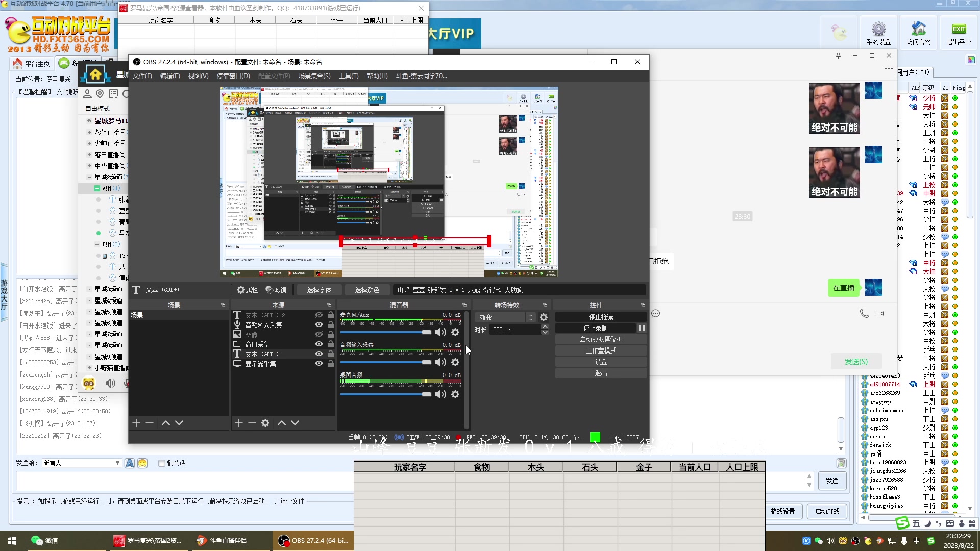
Task: Unlock the 窗口采集 source lock icon
Action: tap(331, 344)
